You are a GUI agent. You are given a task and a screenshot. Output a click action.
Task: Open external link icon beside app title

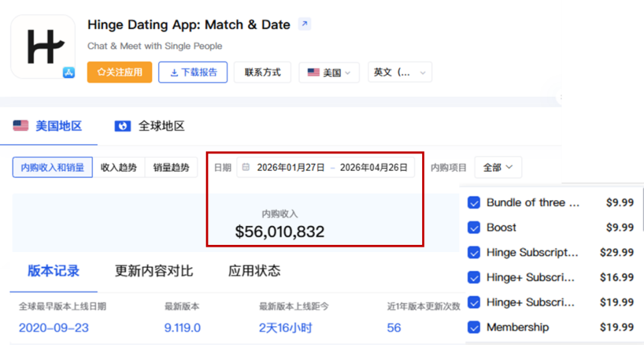pyautogui.click(x=304, y=24)
